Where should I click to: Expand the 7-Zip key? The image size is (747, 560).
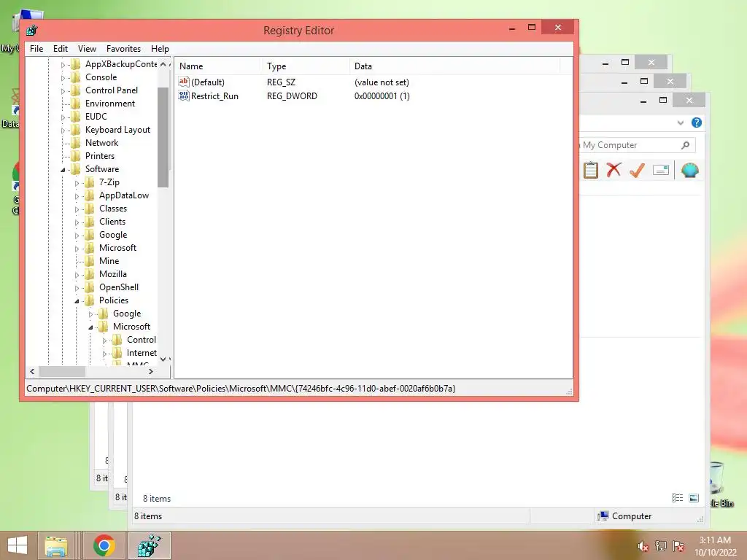pos(77,183)
